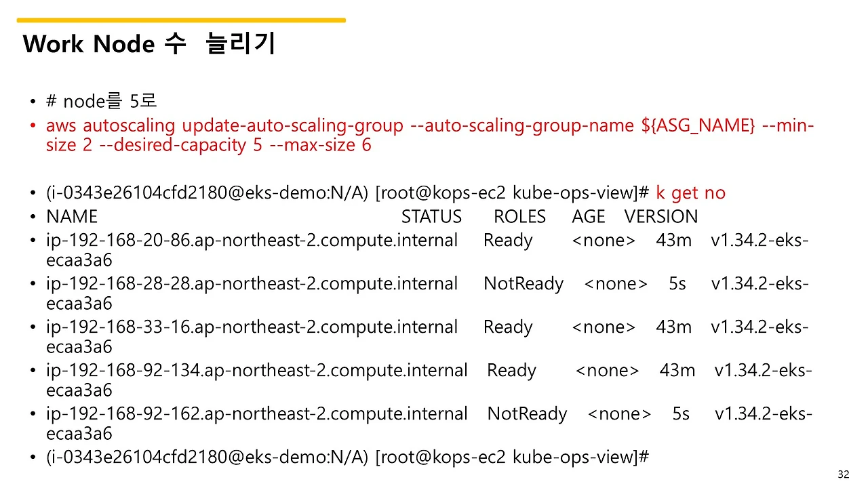Select the page number 32

(x=844, y=474)
